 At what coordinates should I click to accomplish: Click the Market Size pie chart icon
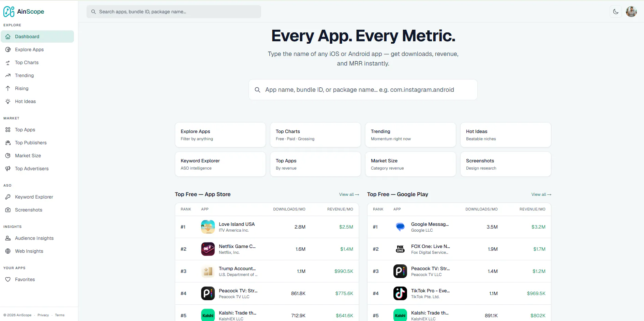[8, 156]
